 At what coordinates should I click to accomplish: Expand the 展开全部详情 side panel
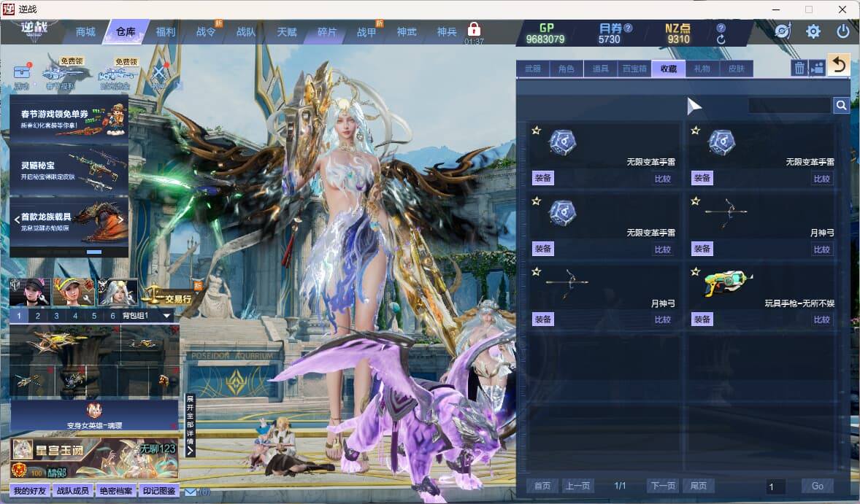(191, 425)
